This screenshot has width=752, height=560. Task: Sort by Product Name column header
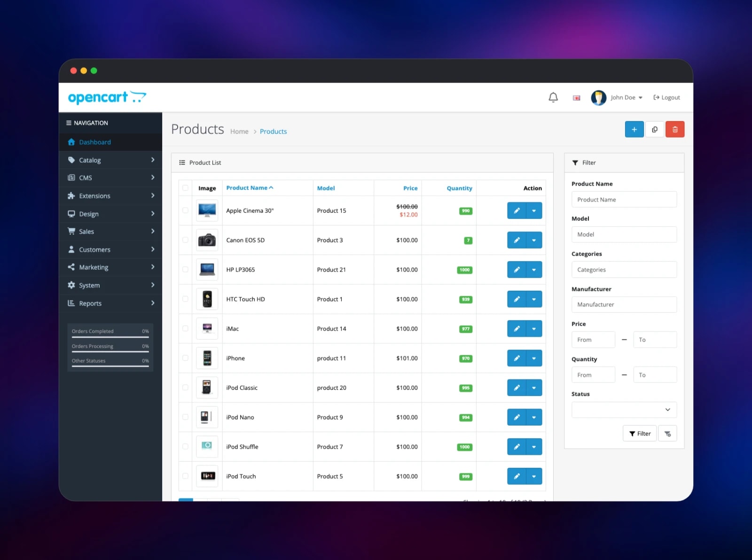click(250, 188)
